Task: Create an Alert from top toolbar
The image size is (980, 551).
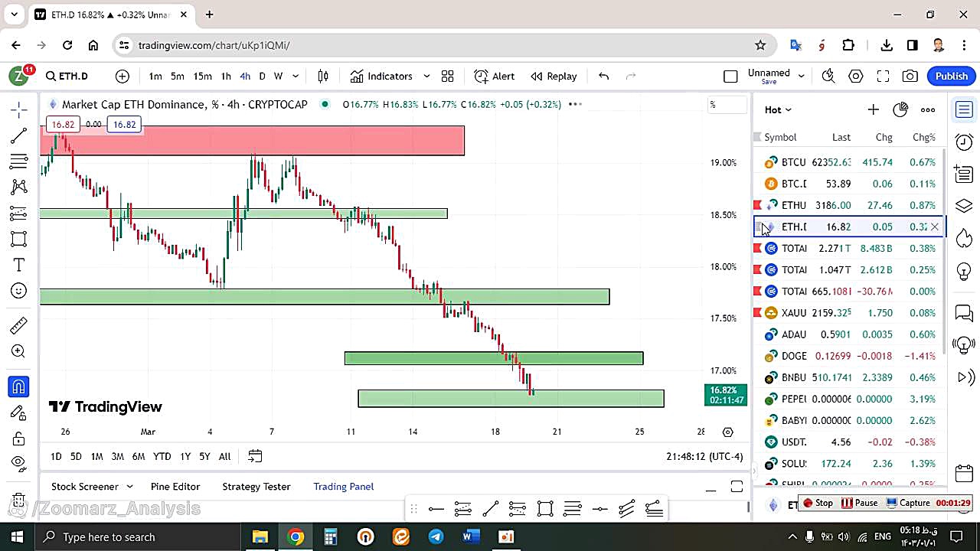Action: (x=494, y=76)
